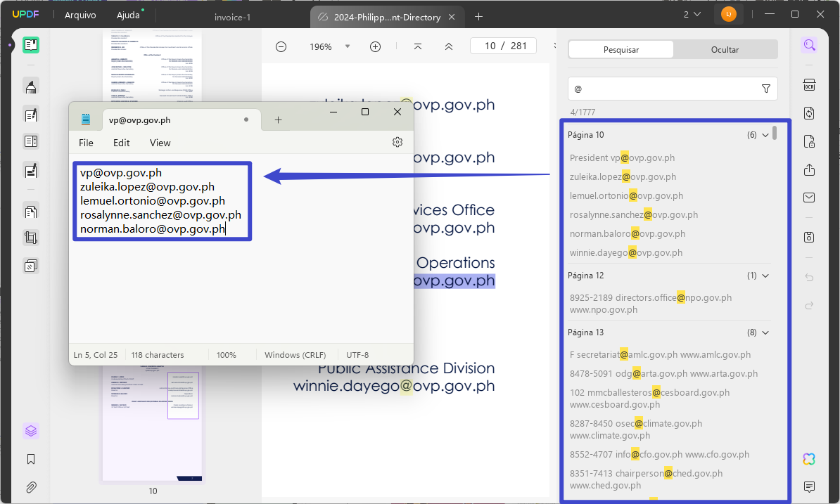Select result secretariat@amlc.gov.ph

660,355
